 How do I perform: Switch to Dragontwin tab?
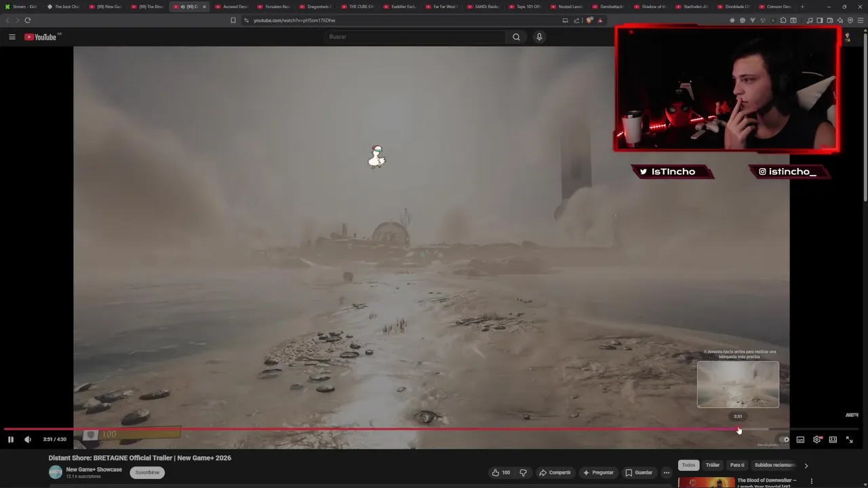[315, 7]
